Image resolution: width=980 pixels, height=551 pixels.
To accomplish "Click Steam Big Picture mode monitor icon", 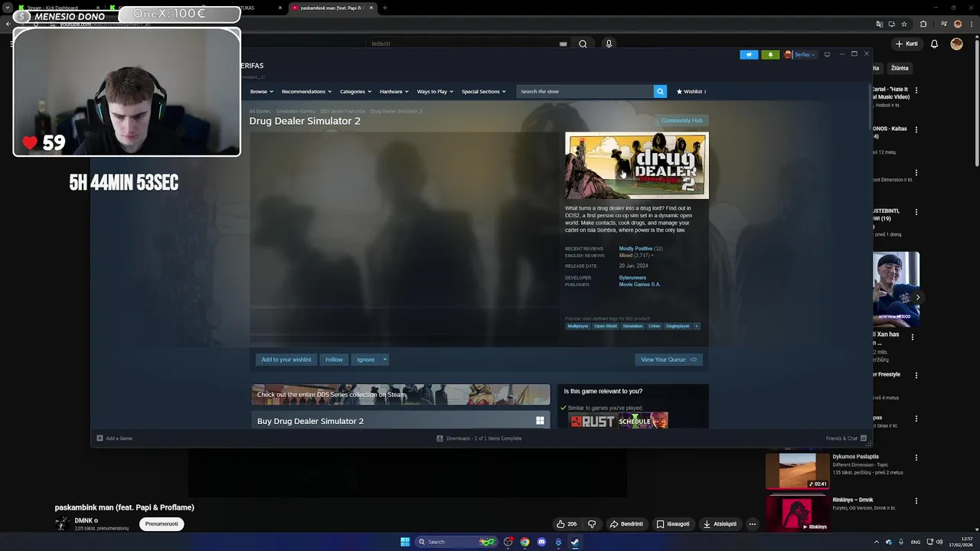I will pyautogui.click(x=827, y=54).
